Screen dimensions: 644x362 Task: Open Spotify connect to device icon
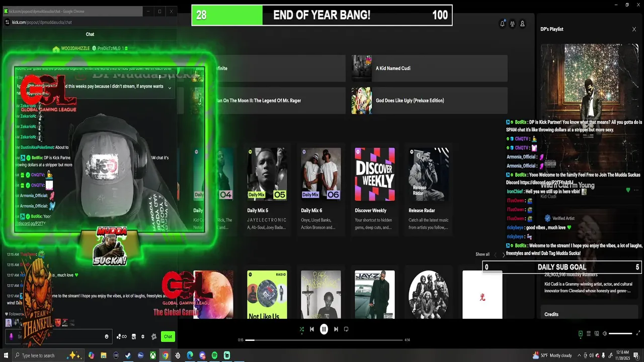pos(597,333)
